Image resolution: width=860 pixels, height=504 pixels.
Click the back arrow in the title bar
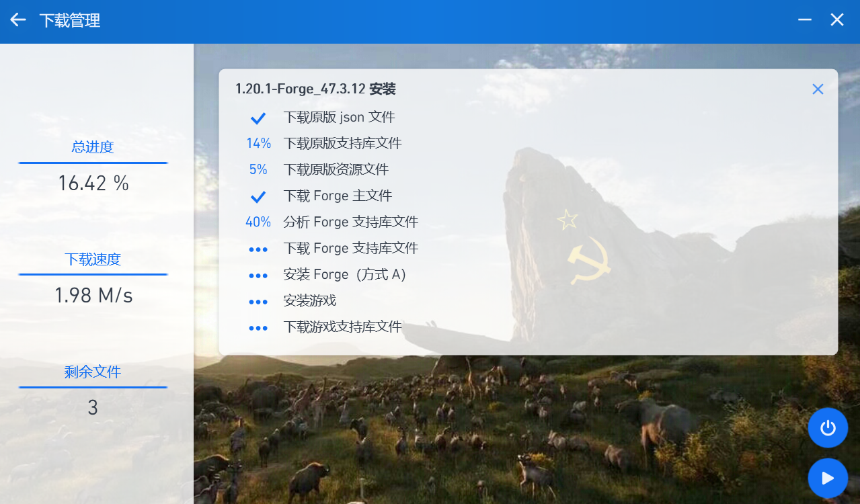pos(18,20)
